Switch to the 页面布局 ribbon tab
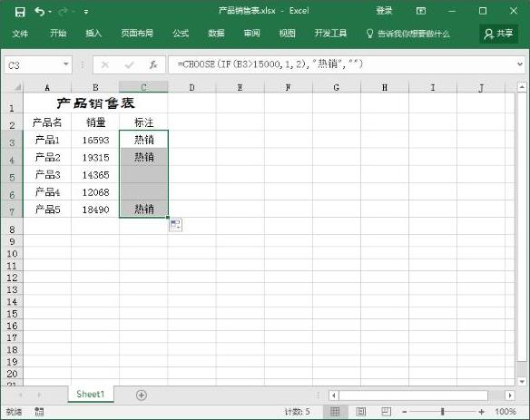The image size is (530, 420). [x=137, y=34]
